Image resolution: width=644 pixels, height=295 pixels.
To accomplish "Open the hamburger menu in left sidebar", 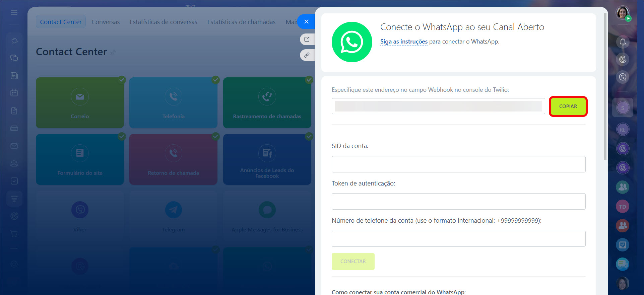I will [14, 12].
